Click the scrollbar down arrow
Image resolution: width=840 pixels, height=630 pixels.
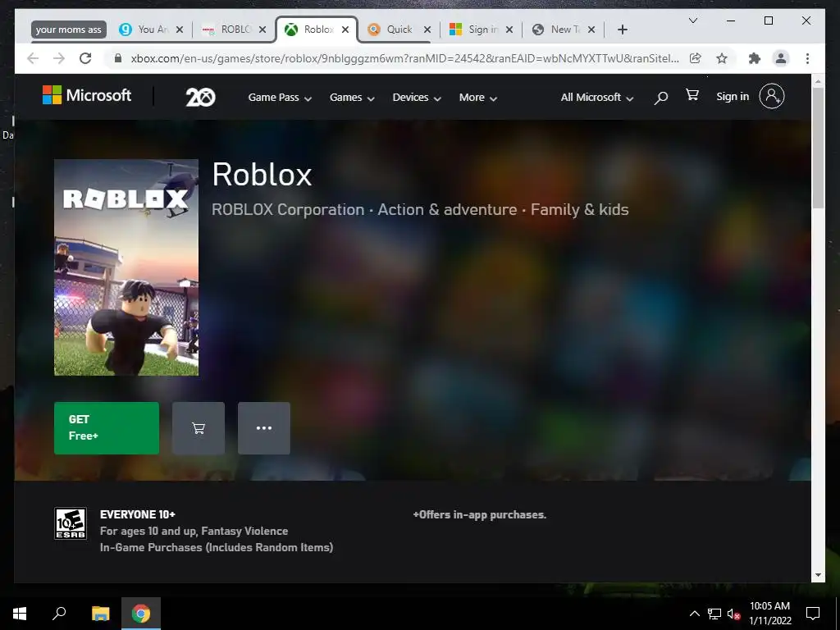[818, 575]
